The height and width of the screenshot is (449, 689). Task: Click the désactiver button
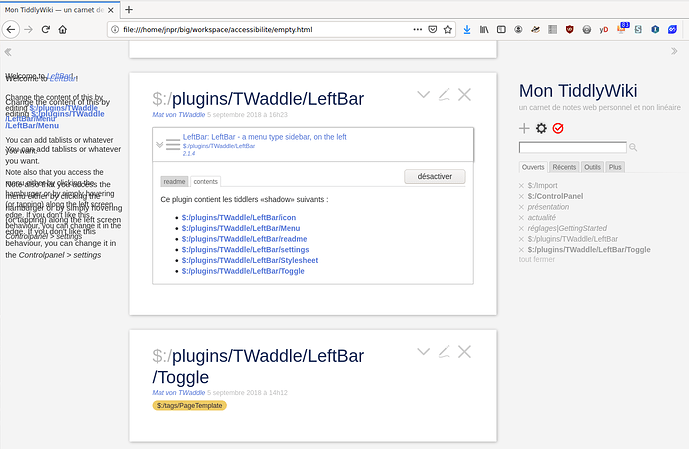(435, 176)
